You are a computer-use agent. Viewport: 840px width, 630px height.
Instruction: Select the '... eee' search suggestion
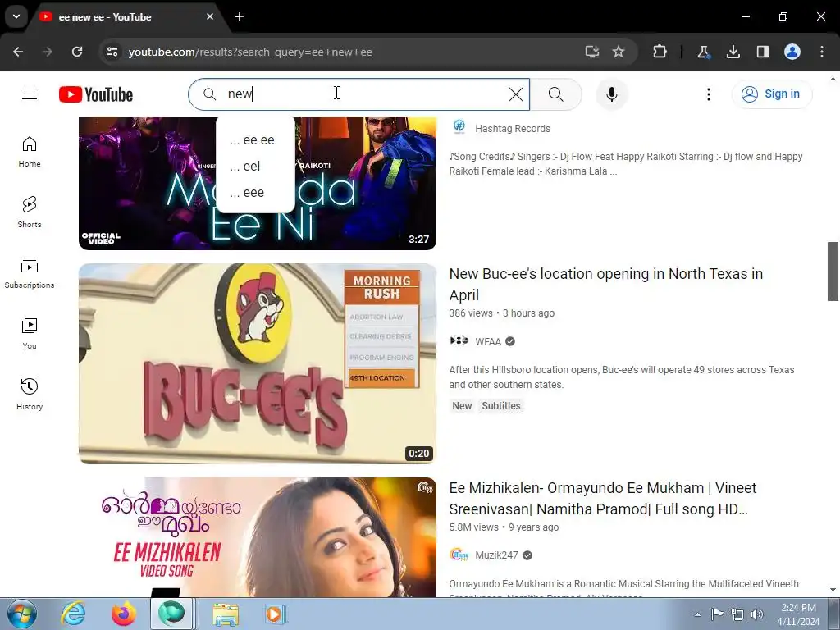pyautogui.click(x=255, y=192)
